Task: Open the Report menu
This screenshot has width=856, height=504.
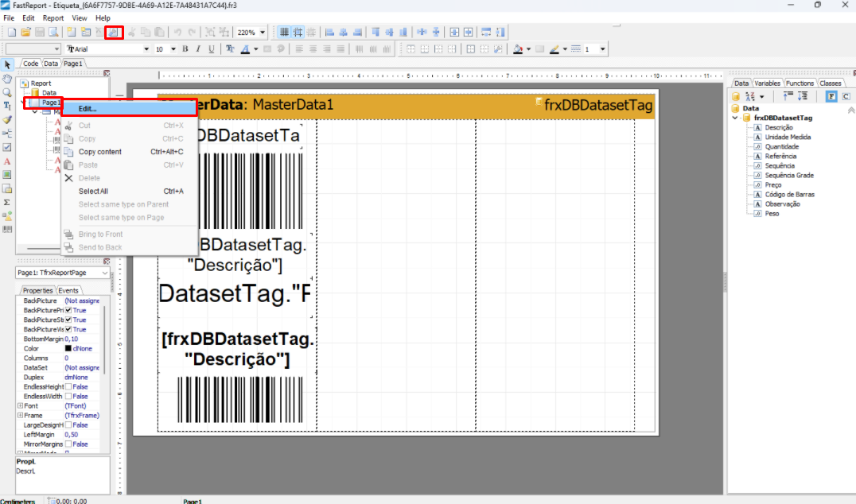Action: click(53, 17)
